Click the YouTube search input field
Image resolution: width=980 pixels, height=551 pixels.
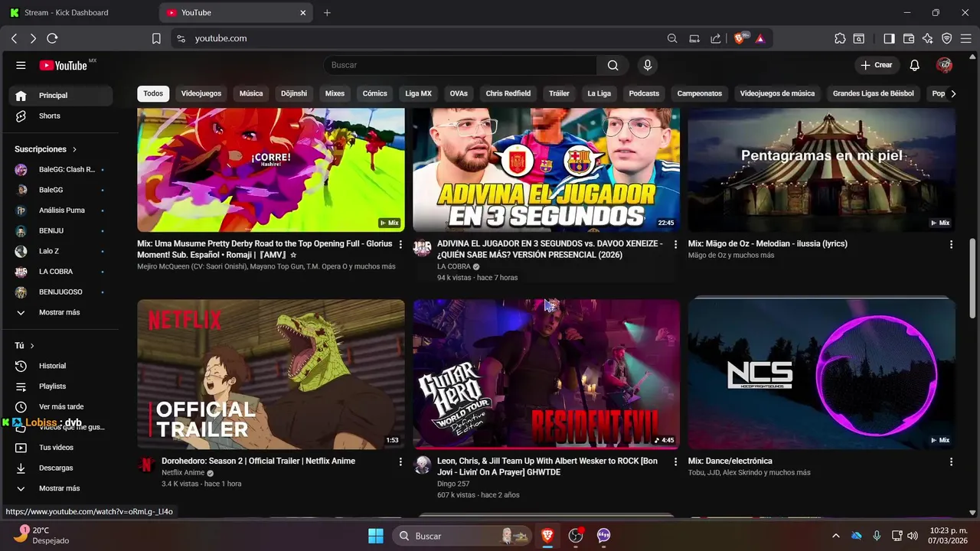(460, 65)
